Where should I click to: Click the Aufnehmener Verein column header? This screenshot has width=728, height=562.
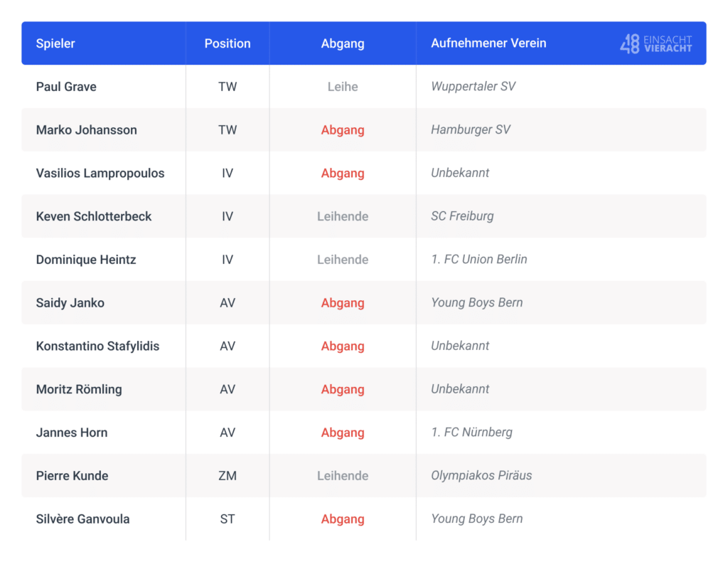click(x=488, y=43)
